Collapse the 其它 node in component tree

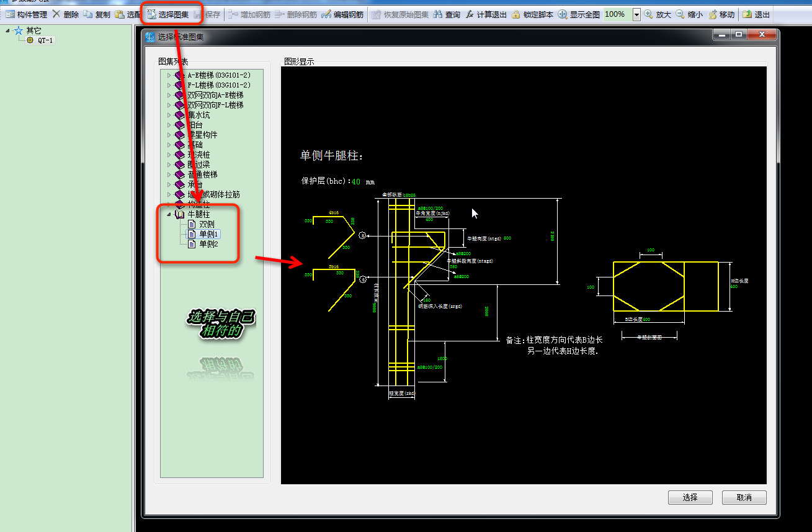7,30
